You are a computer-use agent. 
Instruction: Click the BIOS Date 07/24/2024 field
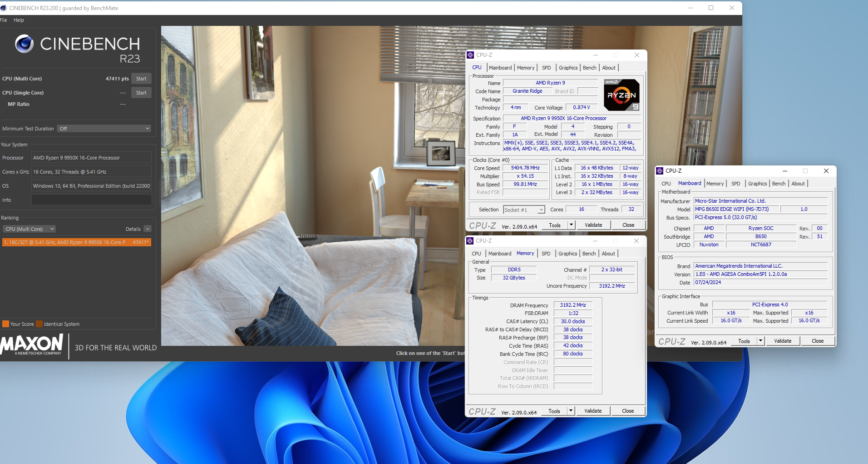pos(760,283)
